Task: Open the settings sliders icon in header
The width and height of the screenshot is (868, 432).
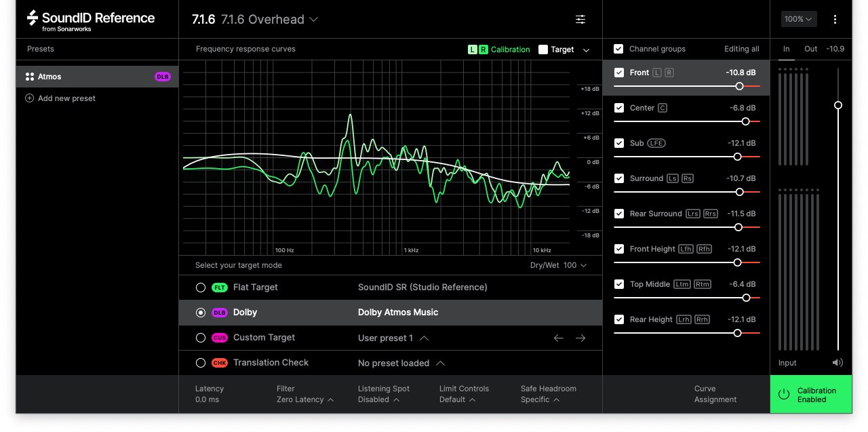Action: 580,20
